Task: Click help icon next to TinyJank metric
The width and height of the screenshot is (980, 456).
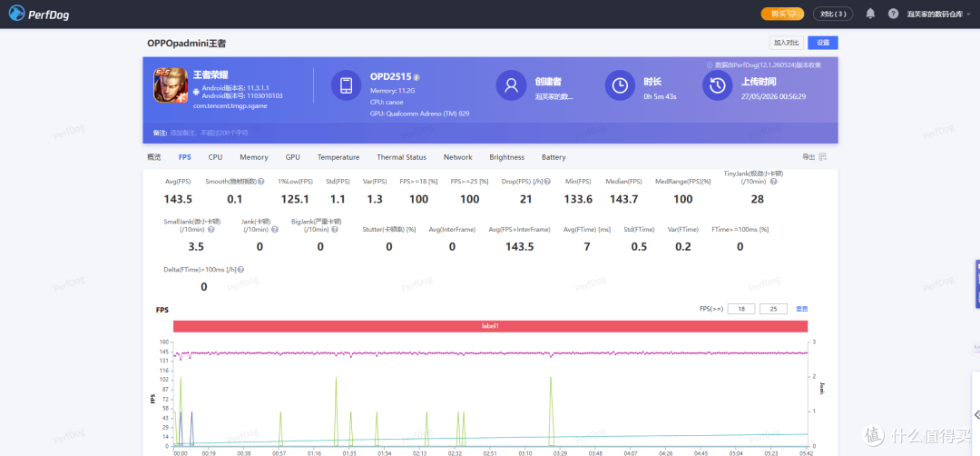Action: (x=773, y=182)
